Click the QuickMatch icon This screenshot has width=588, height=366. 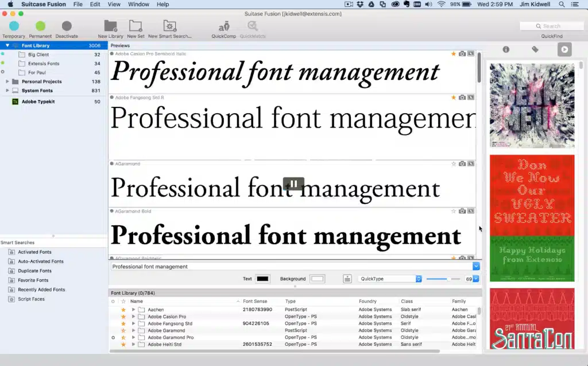pos(253,26)
